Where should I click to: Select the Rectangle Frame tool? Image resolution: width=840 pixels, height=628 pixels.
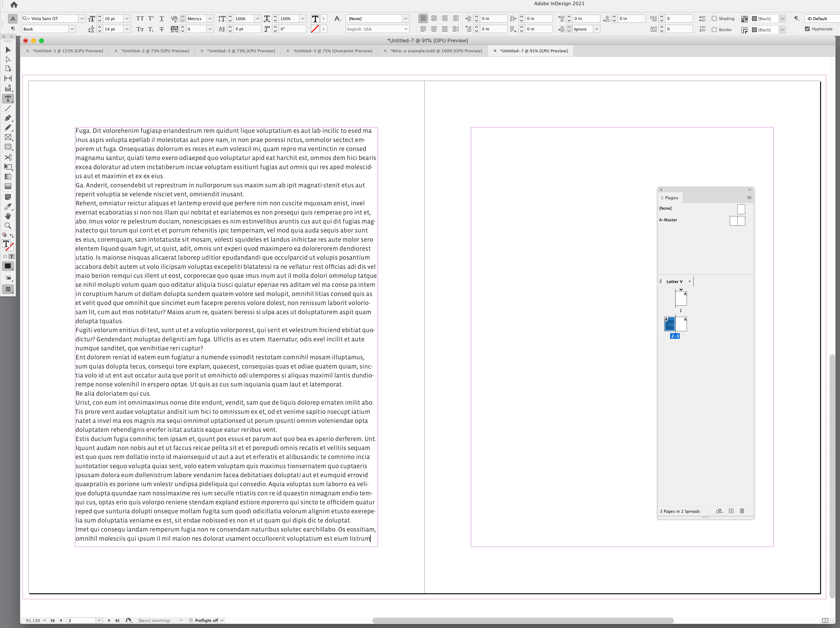pyautogui.click(x=8, y=137)
